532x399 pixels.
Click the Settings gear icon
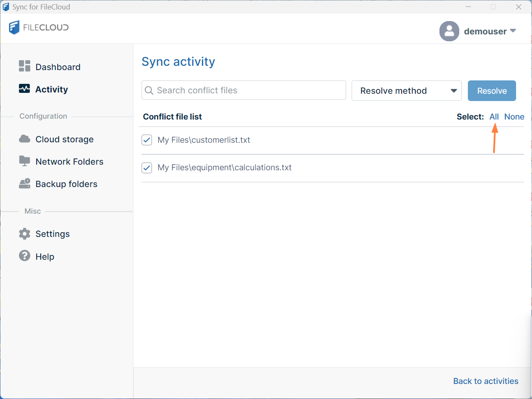click(x=25, y=233)
